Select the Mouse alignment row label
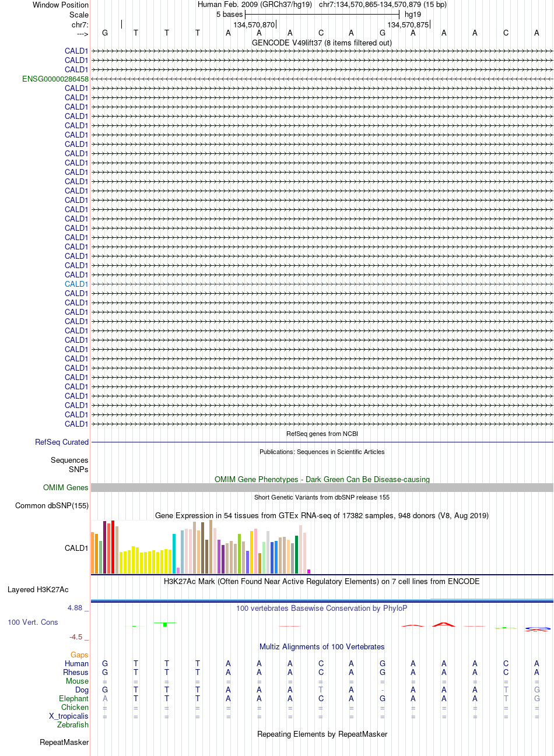The width and height of the screenshot is (554, 756). pyautogui.click(x=78, y=681)
